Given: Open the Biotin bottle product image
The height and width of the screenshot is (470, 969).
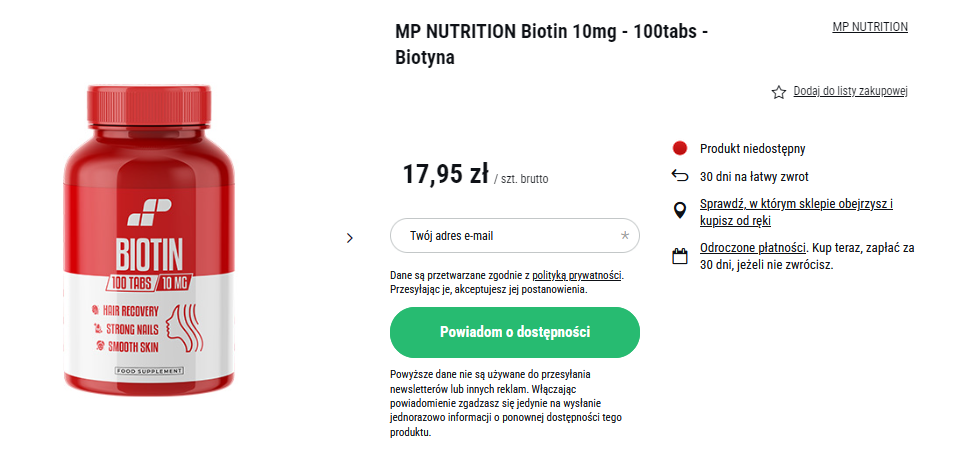Looking at the screenshot, I should 149,238.
